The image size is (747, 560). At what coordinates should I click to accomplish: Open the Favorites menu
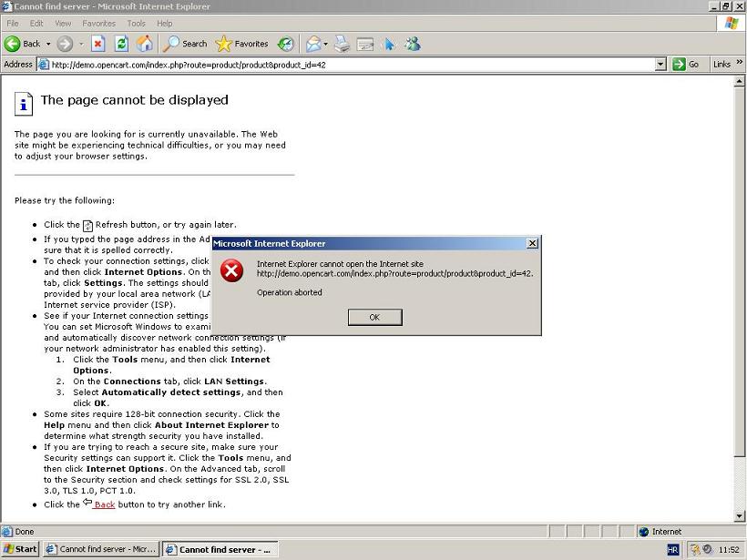pyautogui.click(x=99, y=24)
